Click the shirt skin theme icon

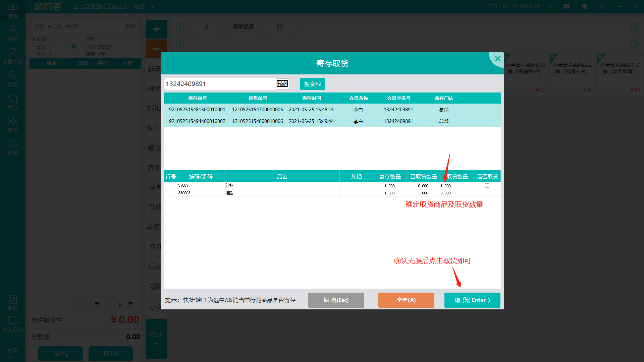(x=584, y=7)
